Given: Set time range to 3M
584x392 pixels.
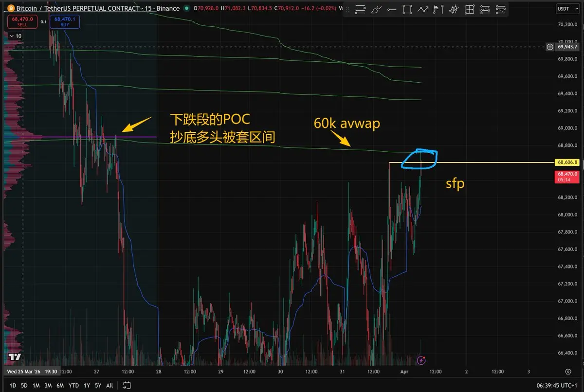Looking at the screenshot, I should (x=48, y=385).
